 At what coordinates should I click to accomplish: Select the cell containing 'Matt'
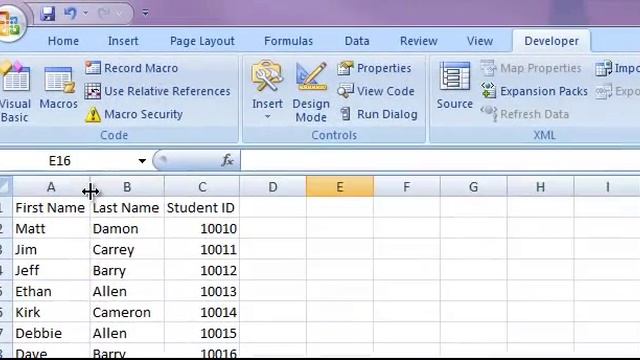point(51,229)
